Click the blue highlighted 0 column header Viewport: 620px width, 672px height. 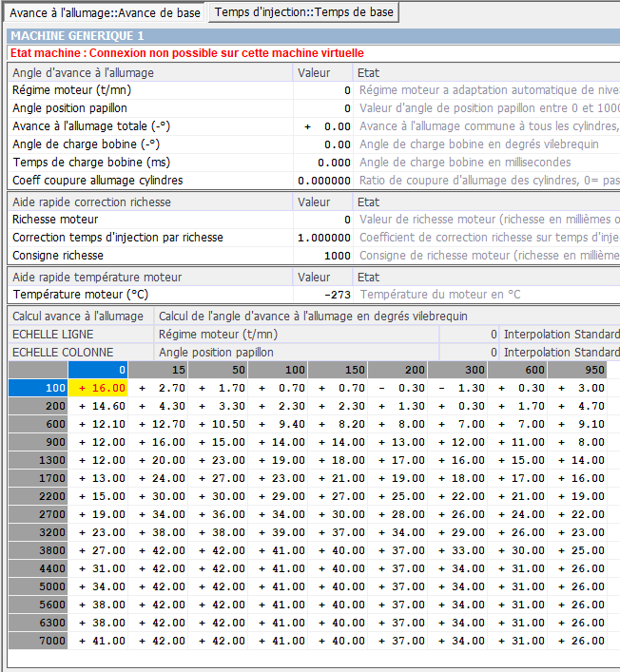pyautogui.click(x=100, y=370)
